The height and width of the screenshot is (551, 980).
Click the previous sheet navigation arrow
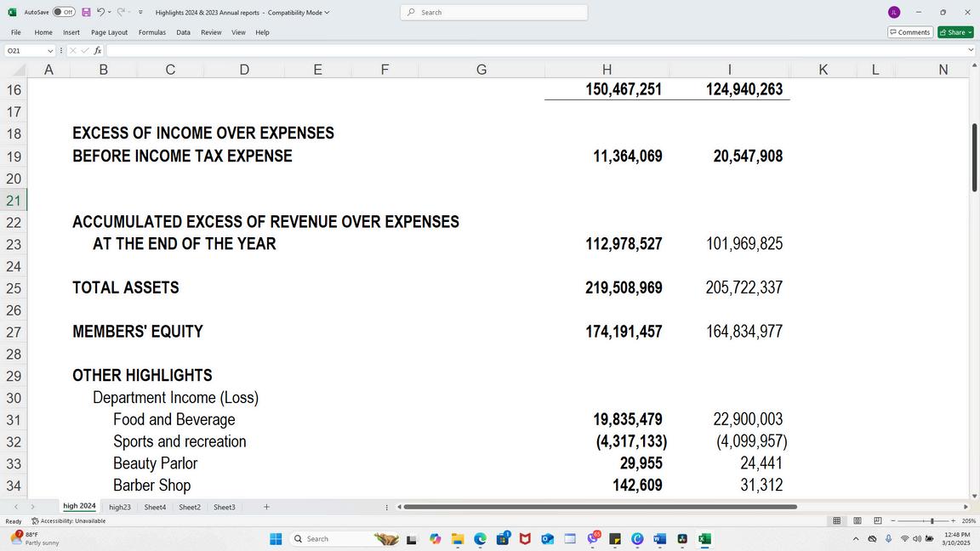click(16, 508)
